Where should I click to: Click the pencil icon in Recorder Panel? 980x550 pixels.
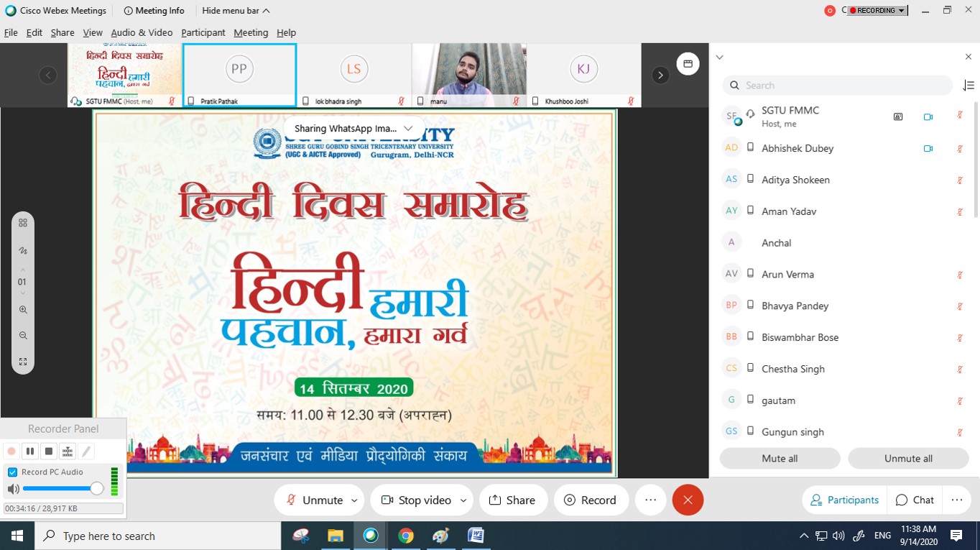[86, 452]
